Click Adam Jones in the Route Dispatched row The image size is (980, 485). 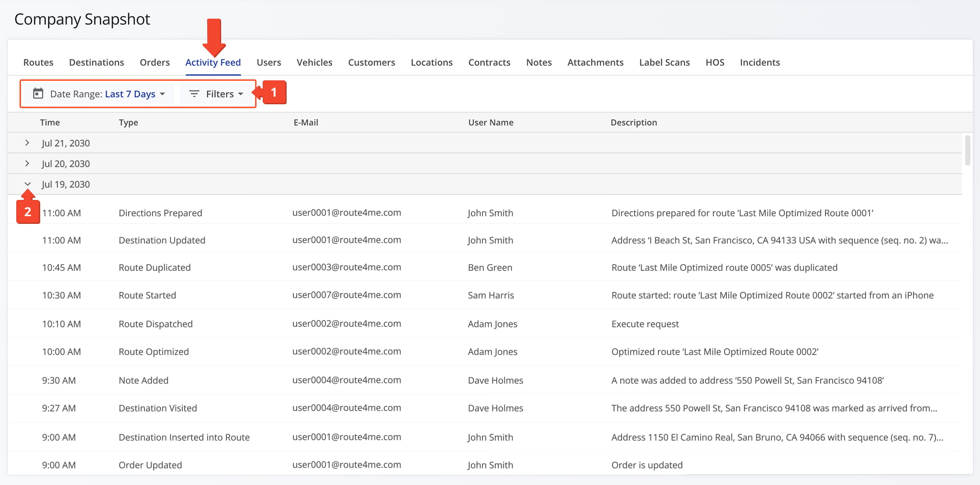[492, 324]
